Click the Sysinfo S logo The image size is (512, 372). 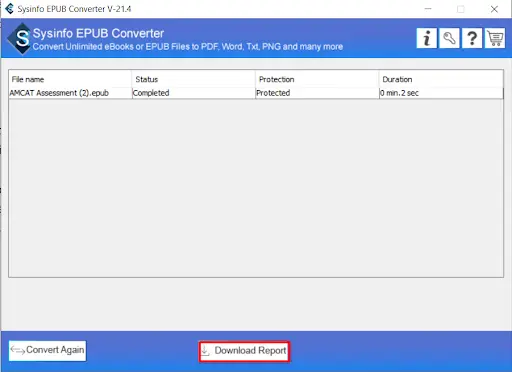[x=21, y=39]
